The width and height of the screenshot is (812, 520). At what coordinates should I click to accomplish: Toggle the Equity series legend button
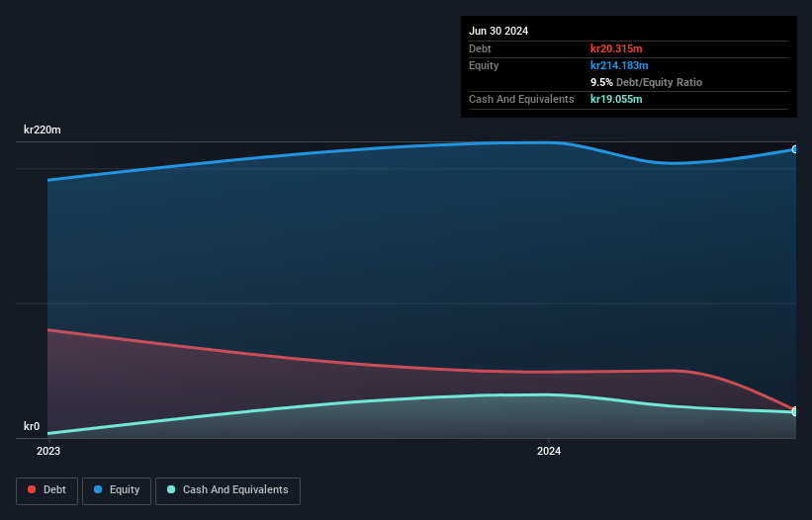[117, 490]
